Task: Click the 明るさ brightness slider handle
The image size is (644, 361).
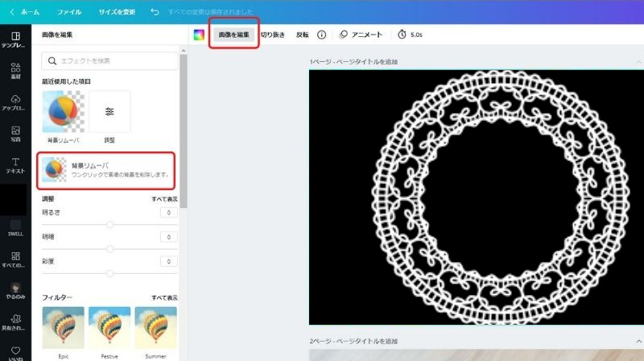Action: (x=109, y=225)
